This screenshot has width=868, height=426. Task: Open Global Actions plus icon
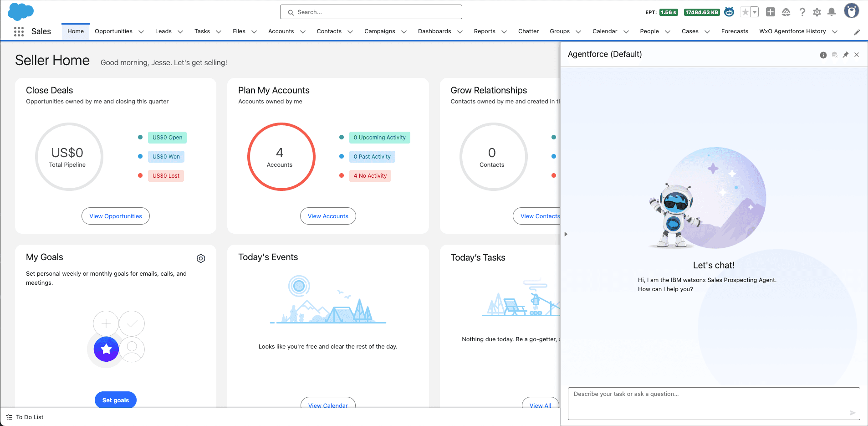coord(771,12)
